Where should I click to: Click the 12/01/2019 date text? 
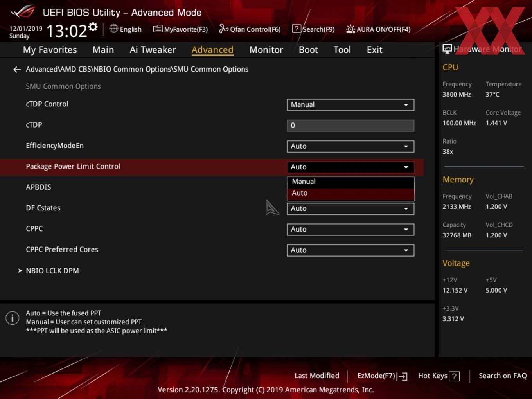[26, 29]
